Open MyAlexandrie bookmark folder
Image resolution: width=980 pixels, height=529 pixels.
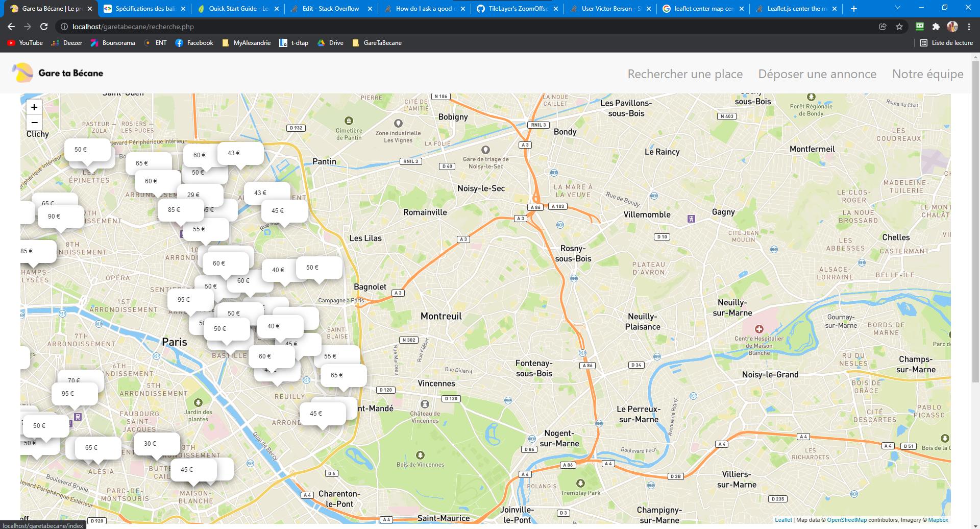pyautogui.click(x=247, y=43)
